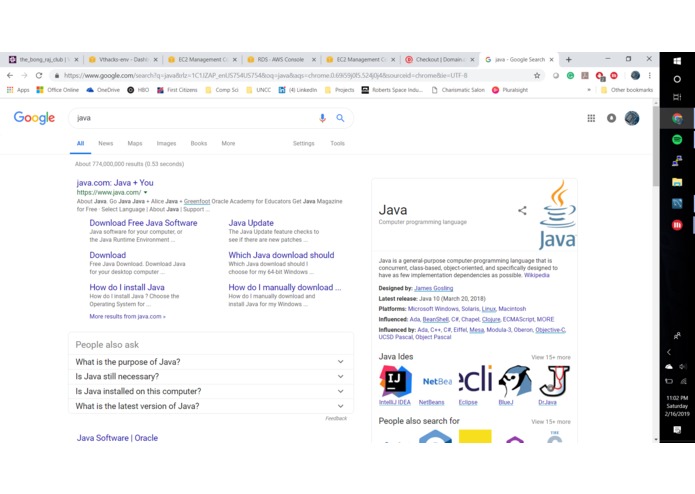
Task: Click 'More results from java.com'
Action: point(127,316)
